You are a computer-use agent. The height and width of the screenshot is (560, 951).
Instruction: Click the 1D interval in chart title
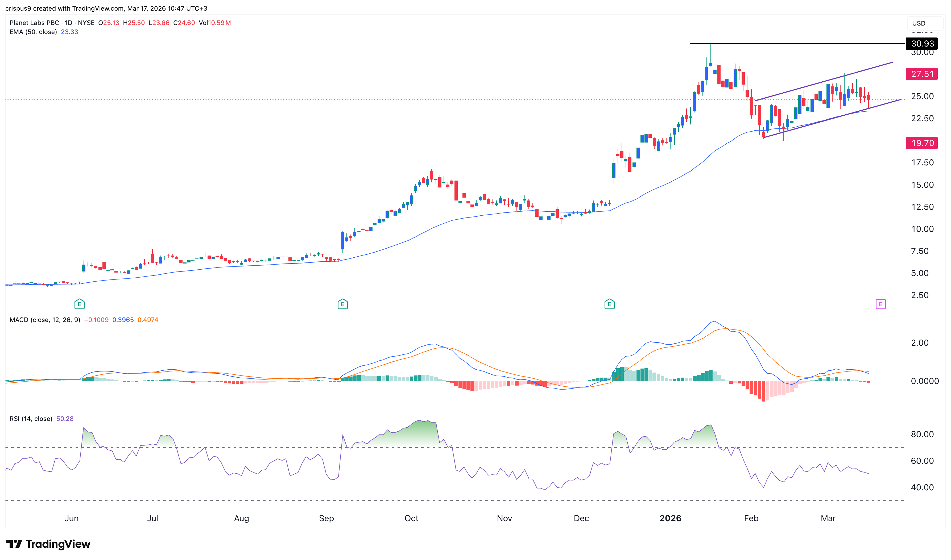[x=68, y=23]
